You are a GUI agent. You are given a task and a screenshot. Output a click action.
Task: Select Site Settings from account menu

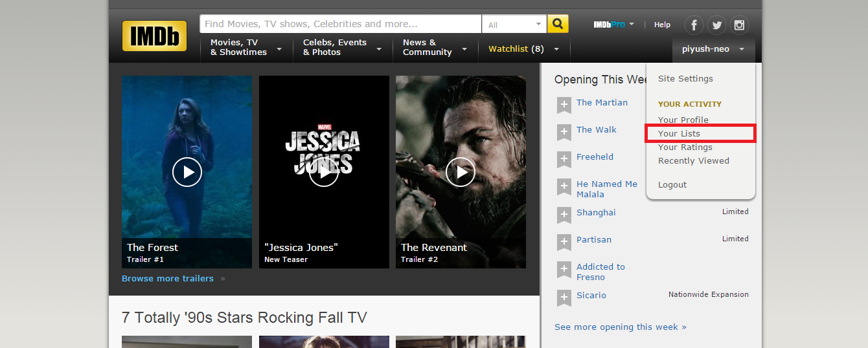(x=685, y=79)
